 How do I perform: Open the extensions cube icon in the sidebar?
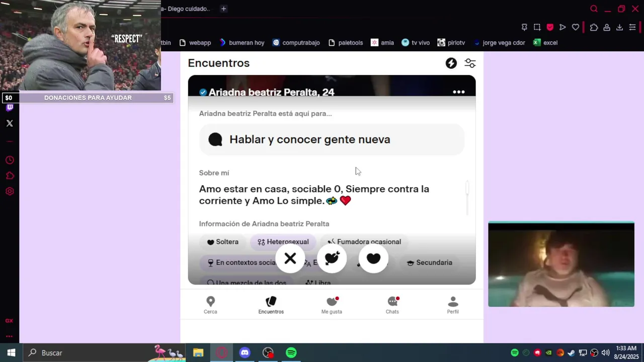tap(10, 176)
